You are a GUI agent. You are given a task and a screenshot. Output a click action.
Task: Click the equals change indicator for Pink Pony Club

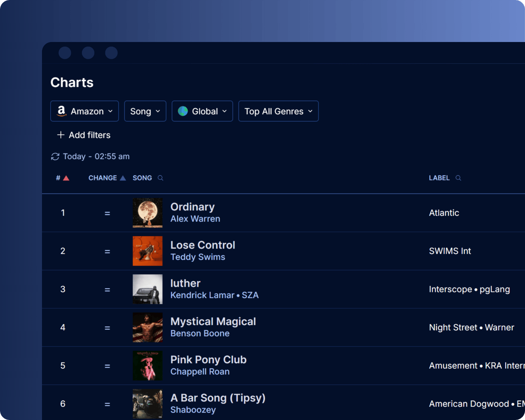(x=107, y=366)
